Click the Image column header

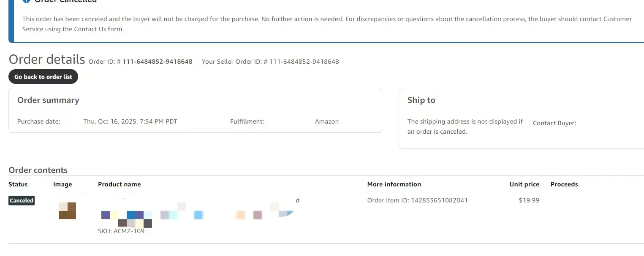[62, 184]
